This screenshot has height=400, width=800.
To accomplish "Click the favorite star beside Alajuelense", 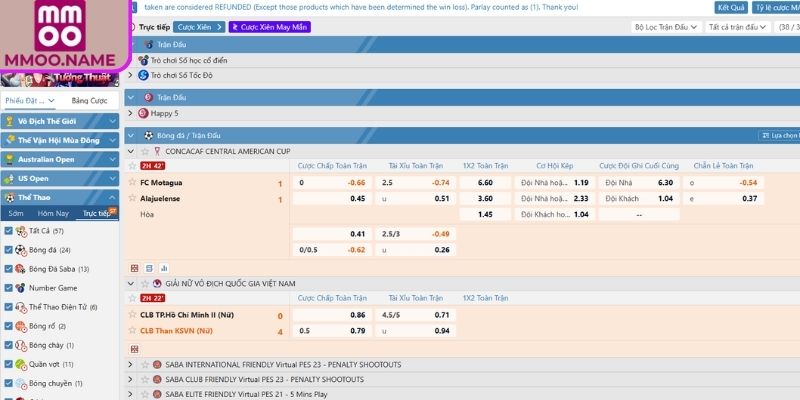I will (132, 199).
